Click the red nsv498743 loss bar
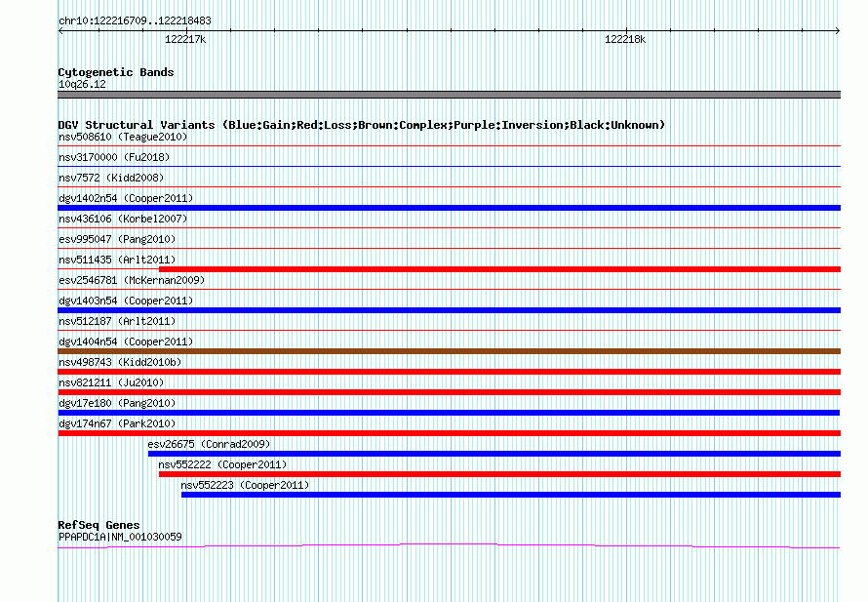This screenshot has height=602, width=868. coord(449,372)
